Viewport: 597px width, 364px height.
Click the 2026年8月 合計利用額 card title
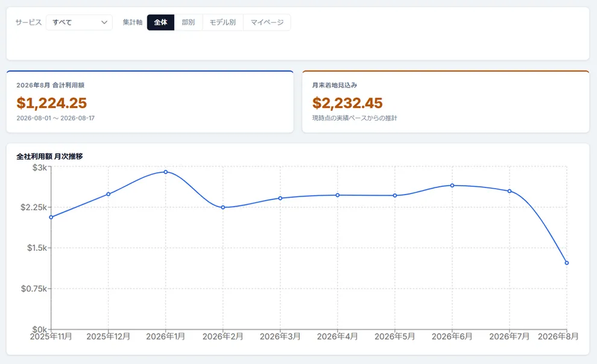pyautogui.click(x=50, y=85)
